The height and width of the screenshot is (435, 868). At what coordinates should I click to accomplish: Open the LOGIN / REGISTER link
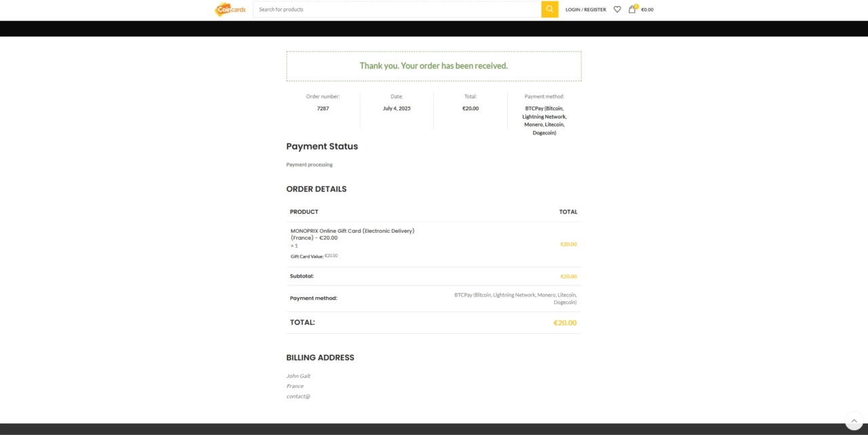[x=585, y=10]
